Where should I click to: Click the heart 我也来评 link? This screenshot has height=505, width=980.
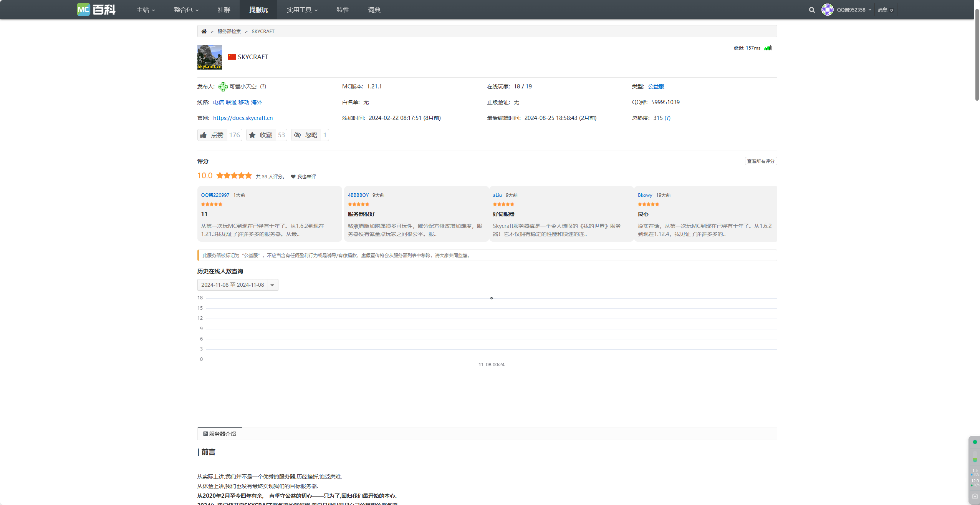(x=303, y=177)
